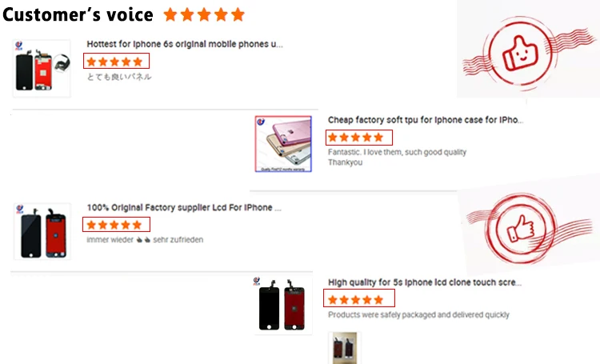Click star rating under TPU case review
Viewport: 600px width, 364px height.
coord(358,137)
